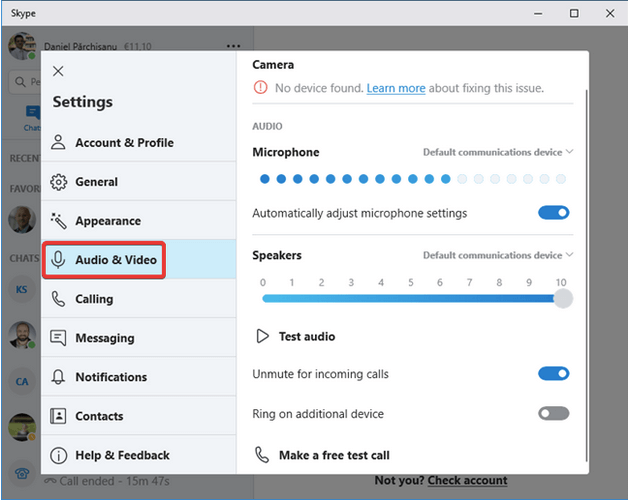Image resolution: width=628 pixels, height=501 pixels.
Task: Toggle Automatically adjust microphone settings
Action: (554, 213)
